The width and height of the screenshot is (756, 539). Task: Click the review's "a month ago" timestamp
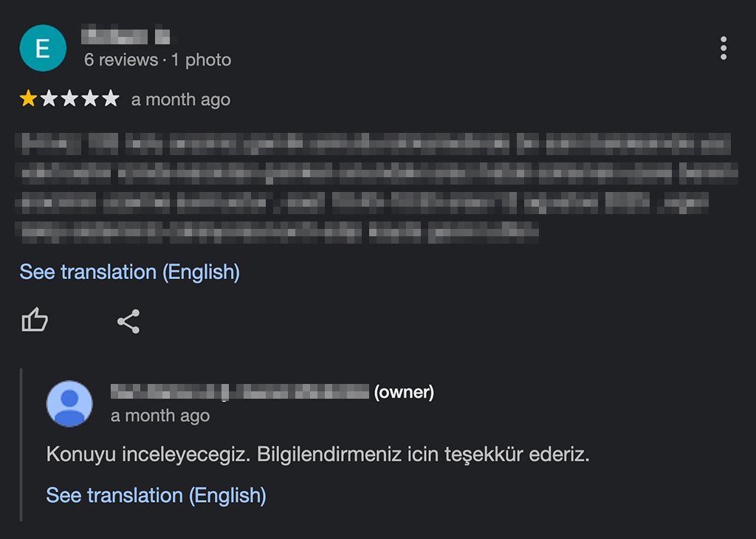click(181, 100)
